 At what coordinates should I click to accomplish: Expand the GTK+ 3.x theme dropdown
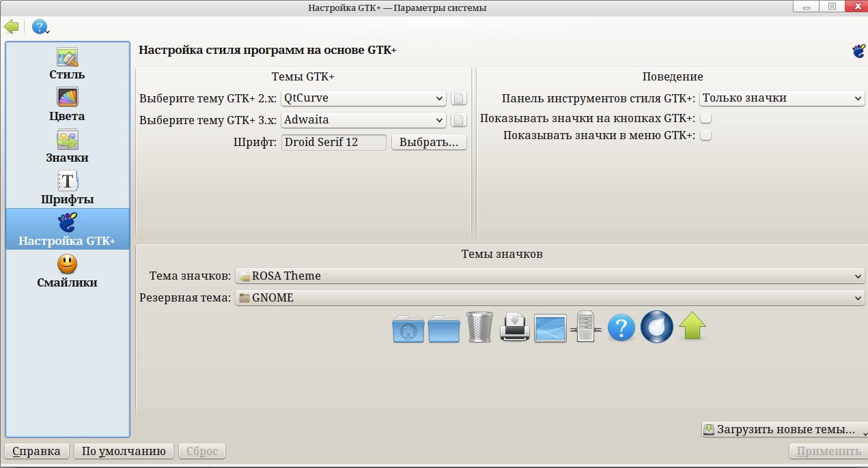[364, 120]
